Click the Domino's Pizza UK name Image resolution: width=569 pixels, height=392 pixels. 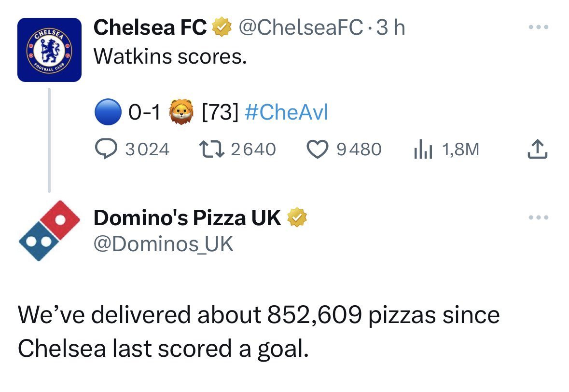tap(187, 218)
